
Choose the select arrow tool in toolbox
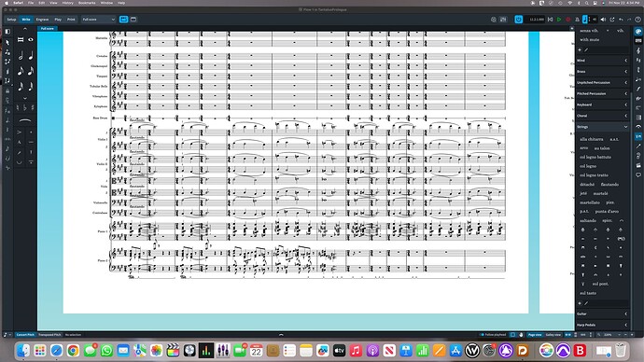coord(7,42)
